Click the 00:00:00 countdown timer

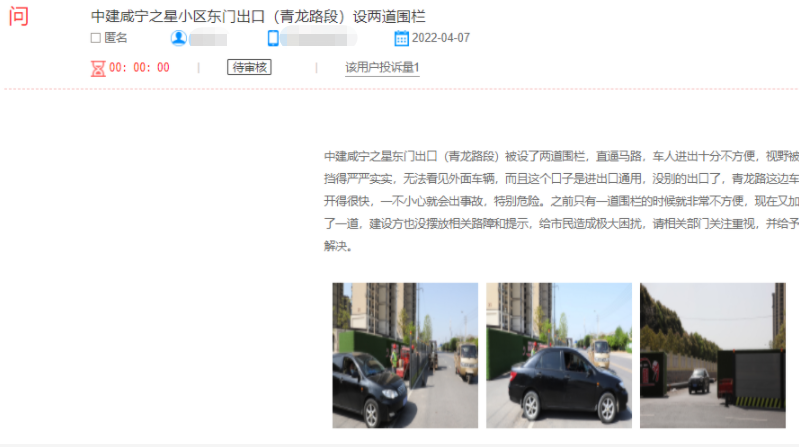click(x=139, y=68)
